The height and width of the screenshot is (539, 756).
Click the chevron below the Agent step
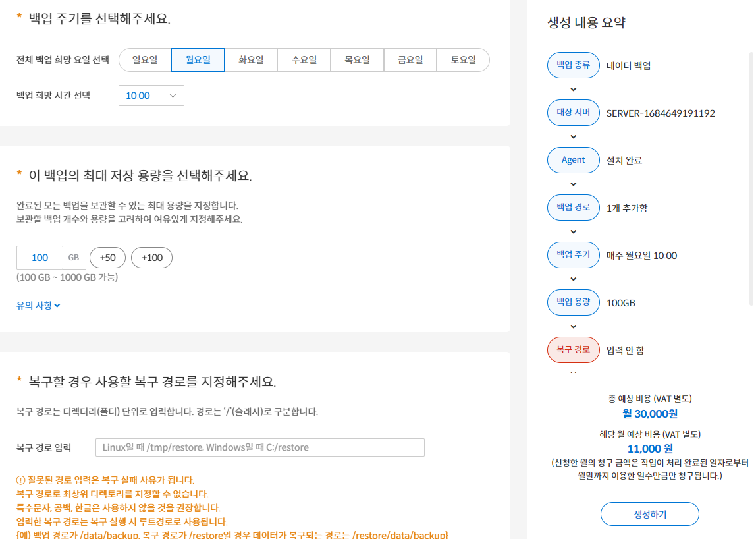(574, 184)
